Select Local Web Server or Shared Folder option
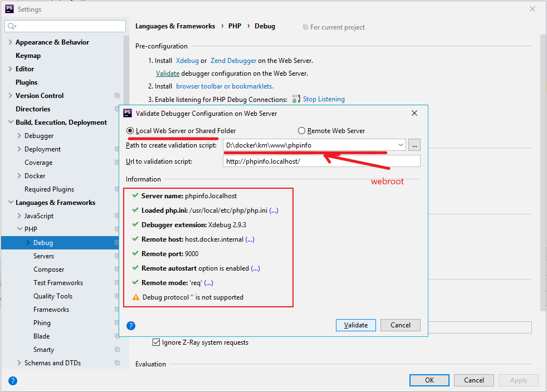The height and width of the screenshot is (392, 547). pos(130,131)
